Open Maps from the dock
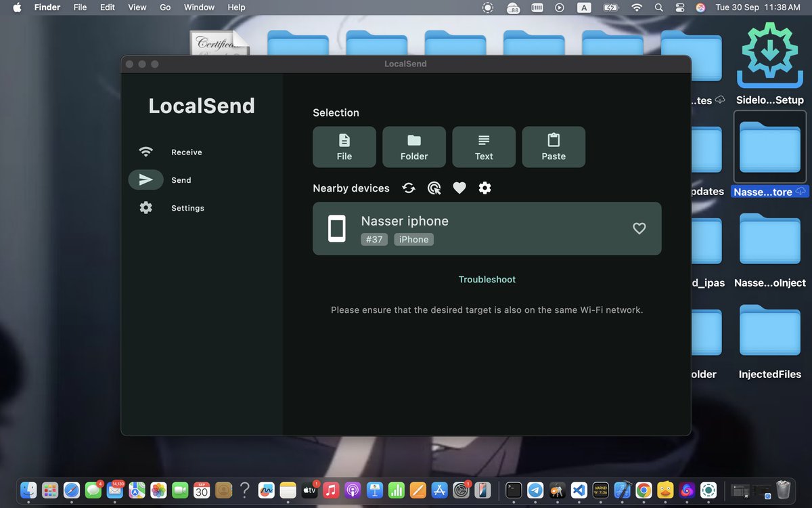Image resolution: width=812 pixels, height=508 pixels. pyautogui.click(x=137, y=489)
